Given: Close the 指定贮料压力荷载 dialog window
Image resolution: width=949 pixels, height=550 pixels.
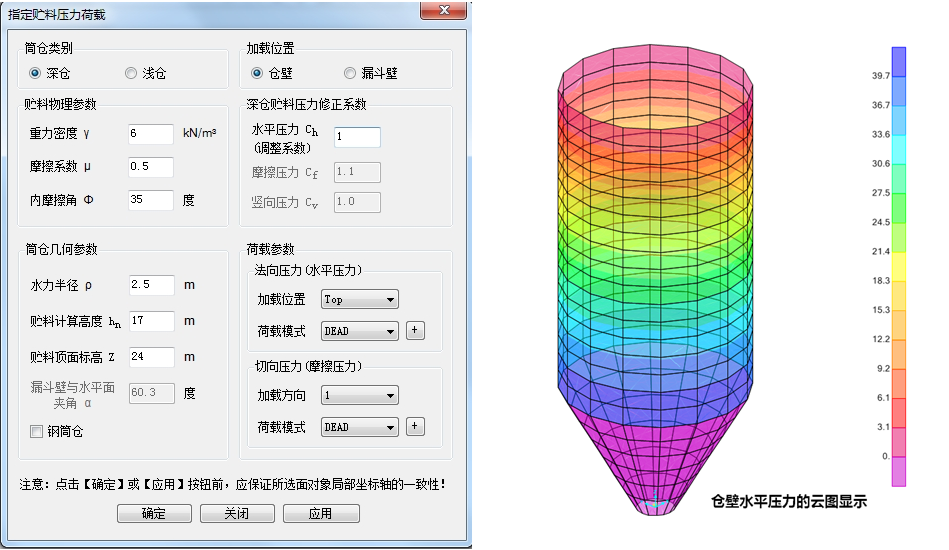Looking at the screenshot, I should (442, 11).
